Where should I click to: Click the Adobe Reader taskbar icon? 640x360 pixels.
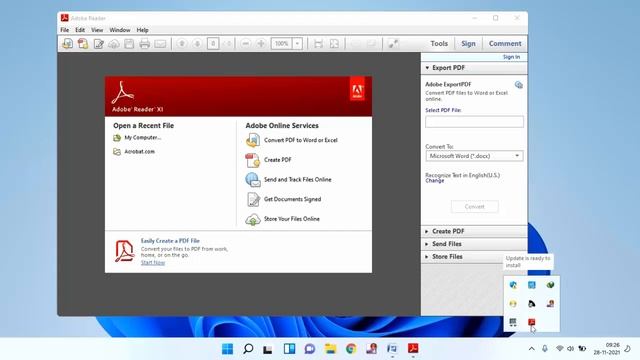point(413,349)
